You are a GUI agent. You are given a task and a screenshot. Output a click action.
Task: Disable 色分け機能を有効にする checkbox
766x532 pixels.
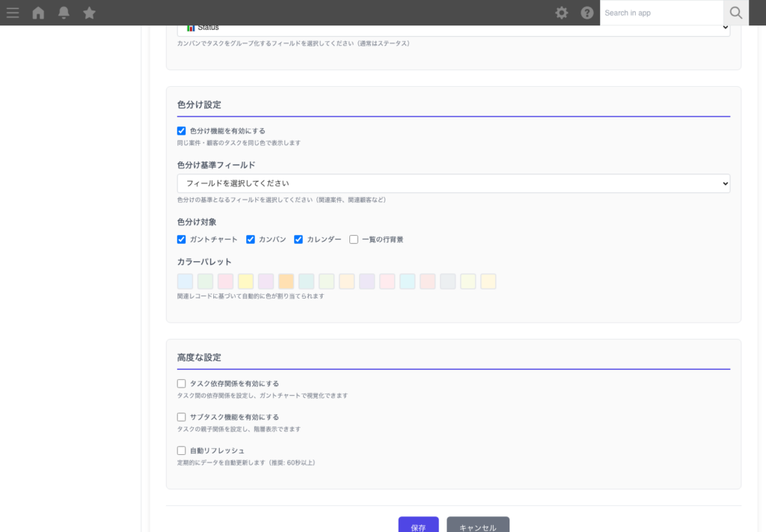coord(181,130)
